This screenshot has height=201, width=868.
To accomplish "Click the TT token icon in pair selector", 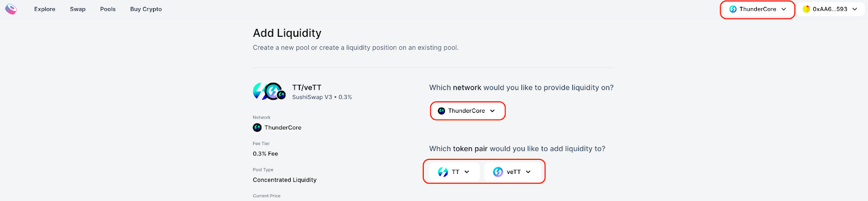I will 443,172.
